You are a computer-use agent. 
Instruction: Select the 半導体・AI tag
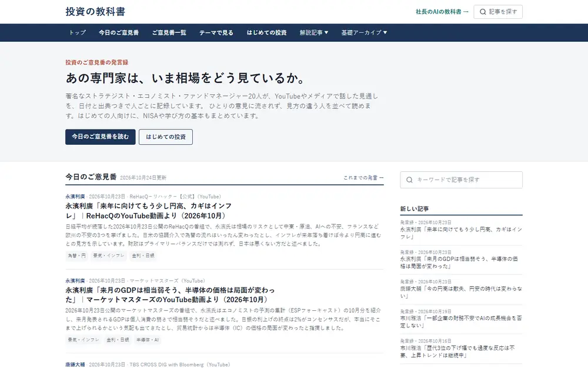(148, 340)
